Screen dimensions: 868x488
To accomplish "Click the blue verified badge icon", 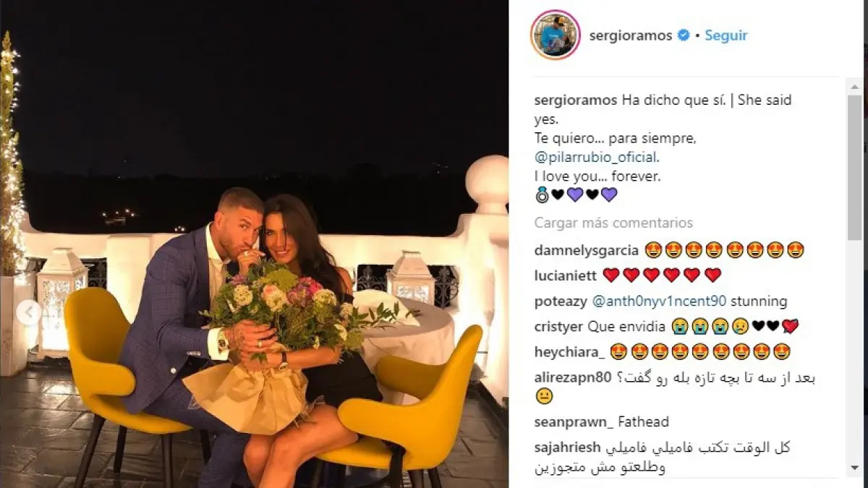I will coord(684,35).
